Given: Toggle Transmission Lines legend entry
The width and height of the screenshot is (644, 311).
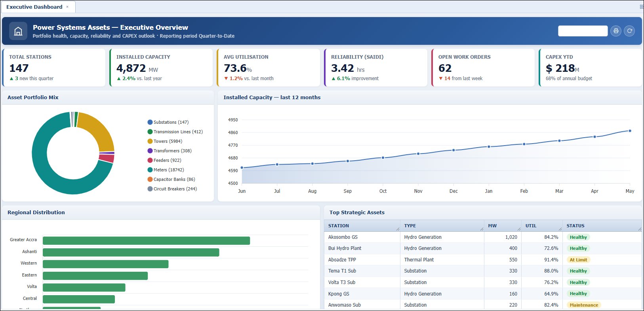Looking at the screenshot, I should 175,132.
